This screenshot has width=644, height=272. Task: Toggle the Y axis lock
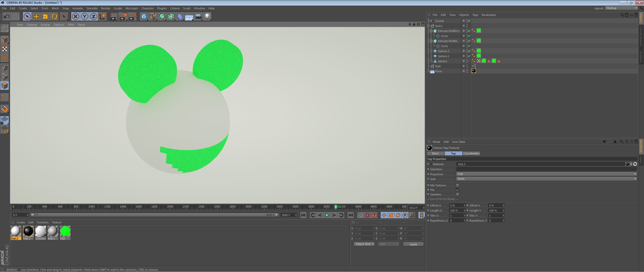coord(85,17)
